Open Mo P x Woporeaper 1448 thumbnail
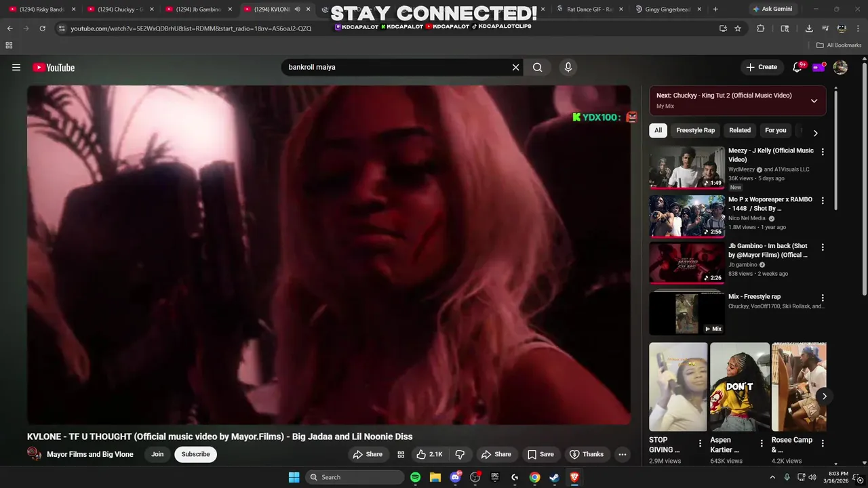868x488 pixels. click(x=687, y=216)
